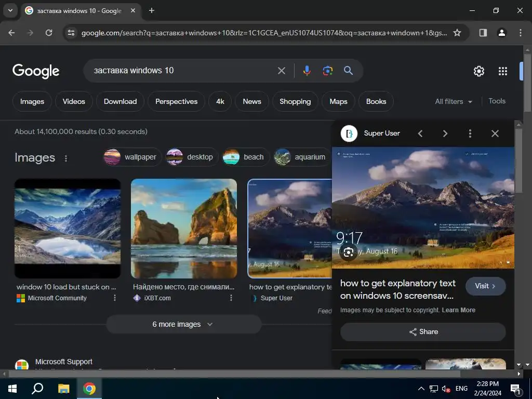
Task: Refine images by aquarium chip
Action: click(x=302, y=157)
